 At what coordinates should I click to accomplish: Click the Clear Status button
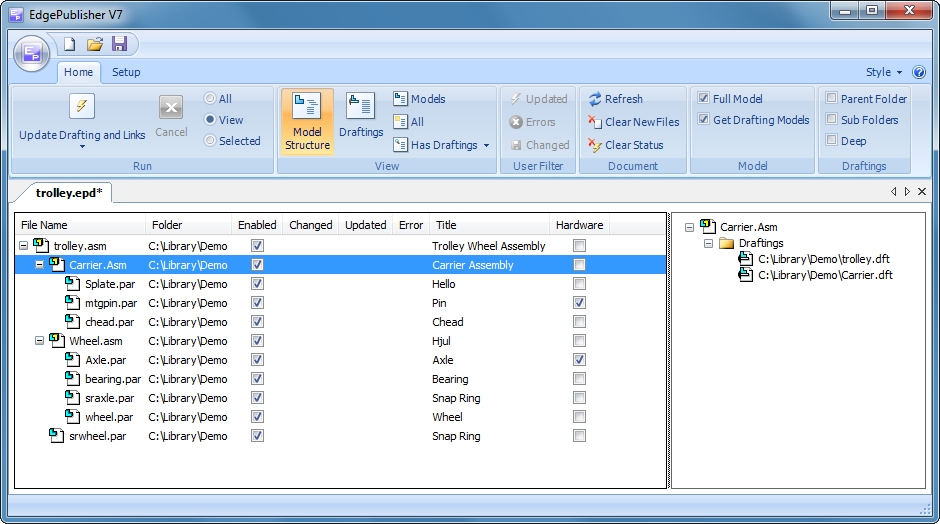coord(624,145)
